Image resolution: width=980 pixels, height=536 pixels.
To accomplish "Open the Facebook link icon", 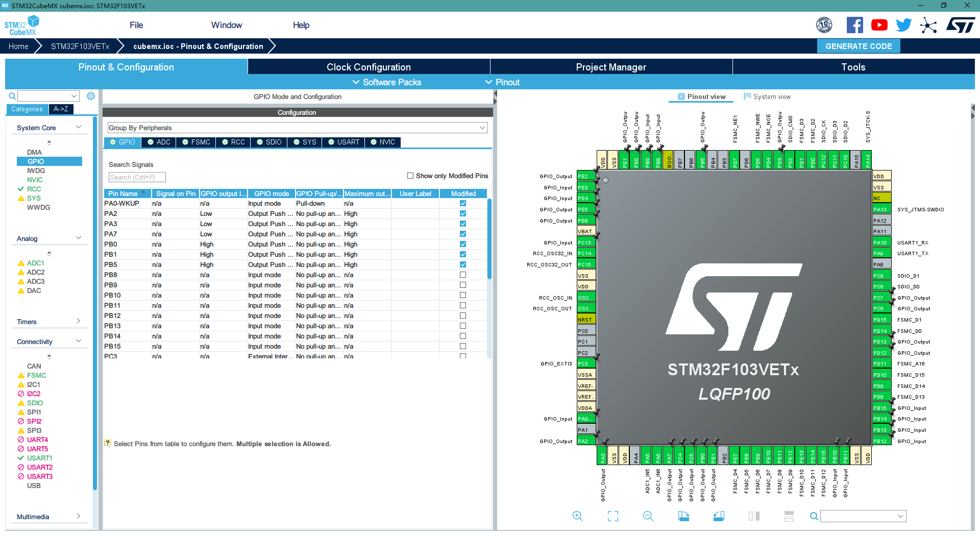I will (854, 25).
